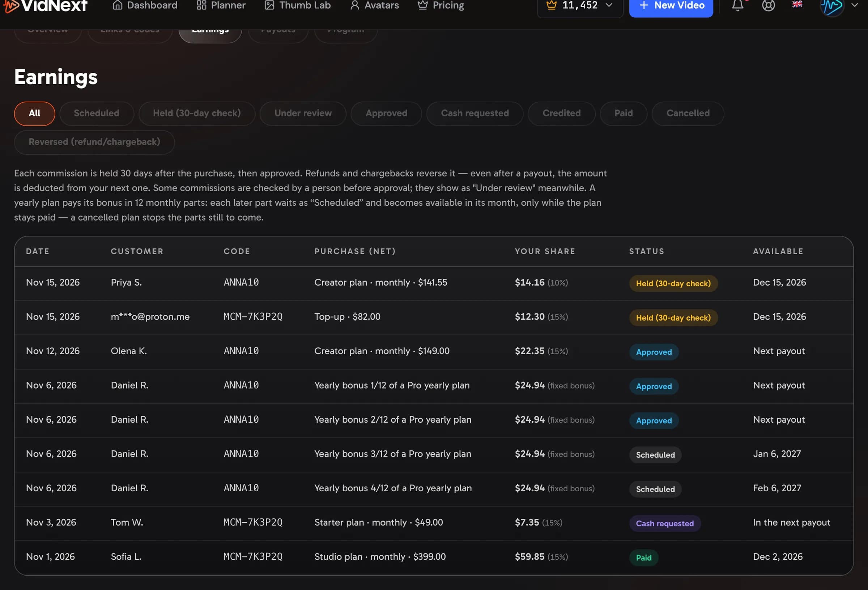Click the STATUS column header
This screenshot has height=590, width=868.
[x=647, y=251]
